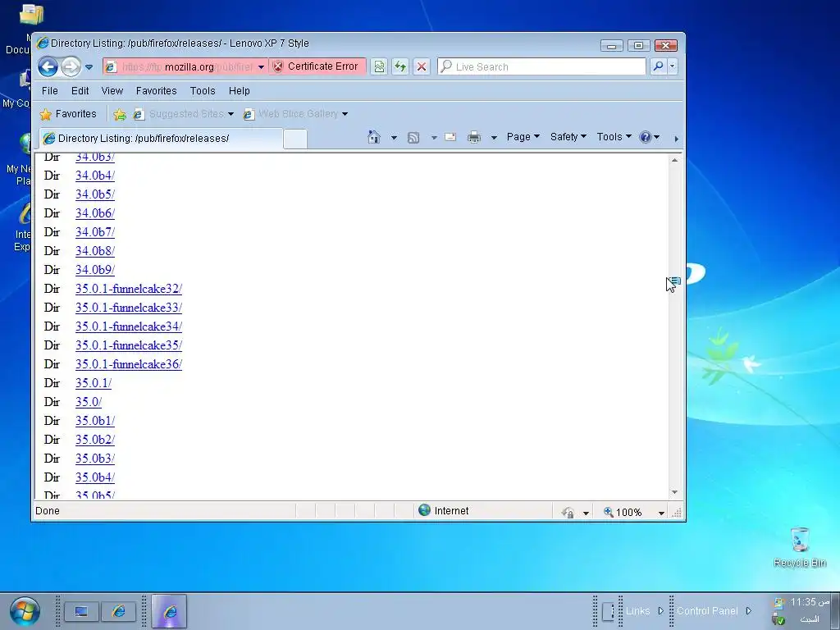Select the Internet Explorer taskbar button
The width and height of the screenshot is (840, 630).
point(169,611)
